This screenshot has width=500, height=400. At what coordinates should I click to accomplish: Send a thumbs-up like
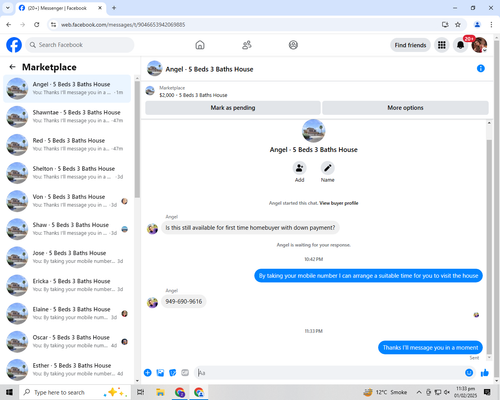pos(485,373)
